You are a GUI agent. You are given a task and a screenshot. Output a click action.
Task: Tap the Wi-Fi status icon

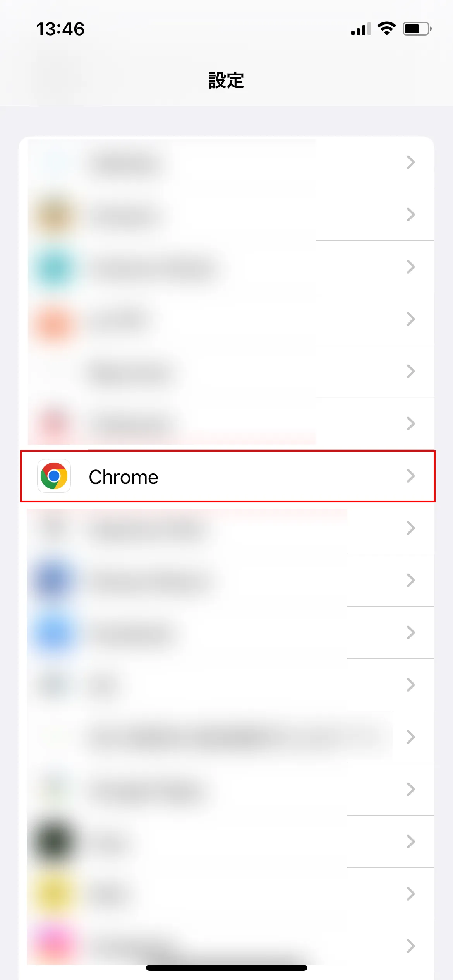point(386,29)
